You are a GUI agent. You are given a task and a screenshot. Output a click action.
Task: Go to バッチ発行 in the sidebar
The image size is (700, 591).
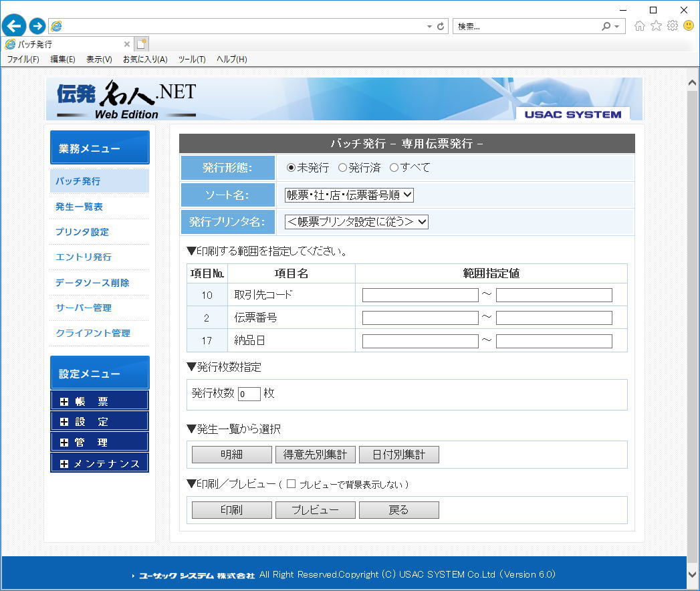click(x=99, y=181)
